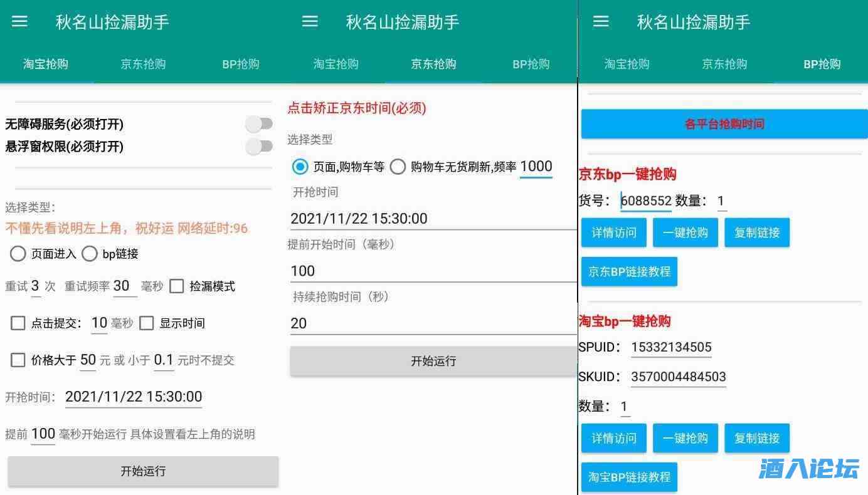Switch to 淘宝抢购 tab from the BP one-click screen
Screen dimensions: 868x495
coord(627,64)
